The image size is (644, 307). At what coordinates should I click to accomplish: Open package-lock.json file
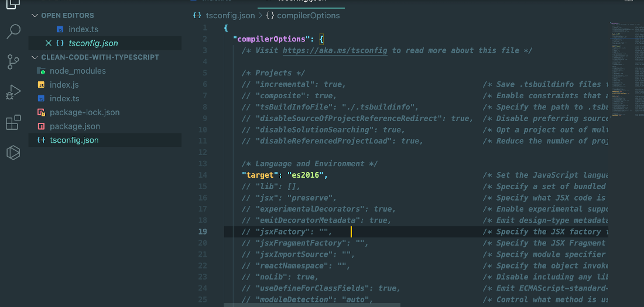pyautogui.click(x=85, y=112)
